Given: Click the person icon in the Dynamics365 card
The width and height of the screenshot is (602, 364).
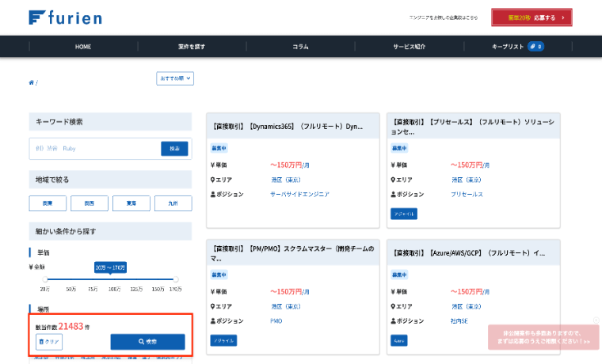Looking at the screenshot, I should pyautogui.click(x=213, y=195).
